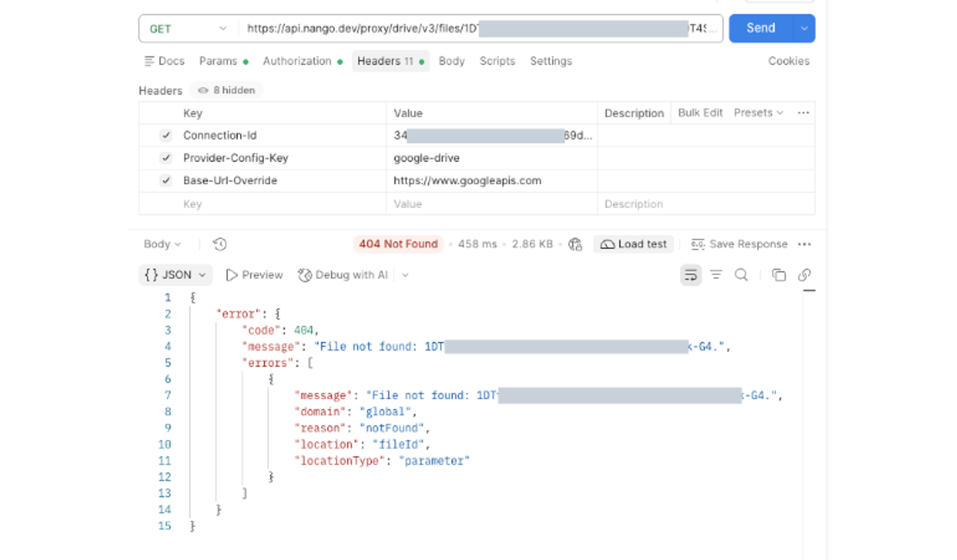The image size is (957, 560).
Task: Open the response Body dropdown
Action: click(x=162, y=244)
